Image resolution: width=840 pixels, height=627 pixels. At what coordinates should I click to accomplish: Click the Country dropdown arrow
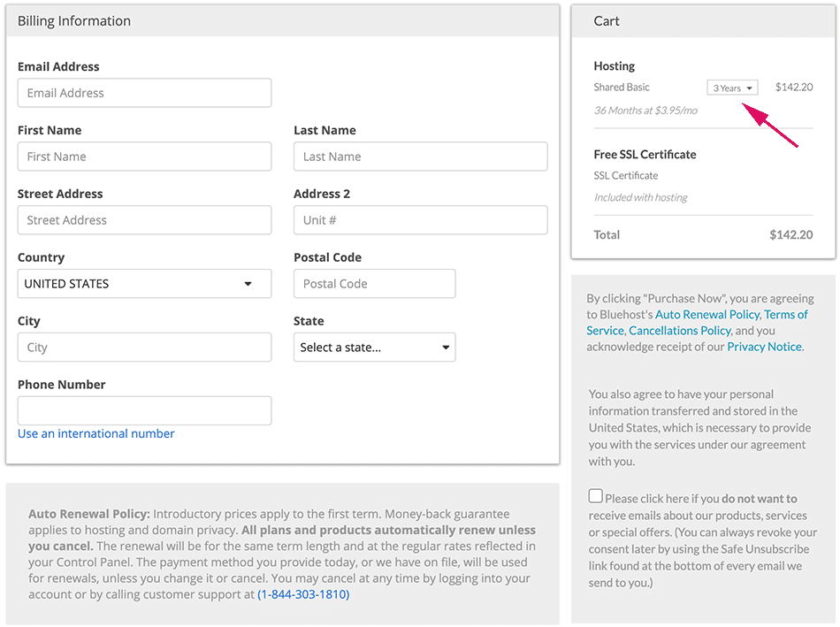click(x=248, y=284)
